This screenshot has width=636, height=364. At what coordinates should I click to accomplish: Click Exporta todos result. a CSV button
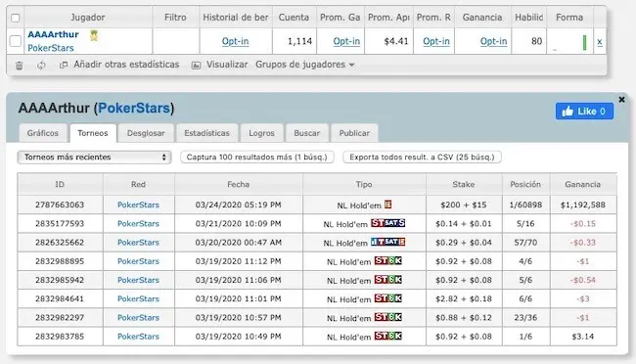click(x=422, y=157)
